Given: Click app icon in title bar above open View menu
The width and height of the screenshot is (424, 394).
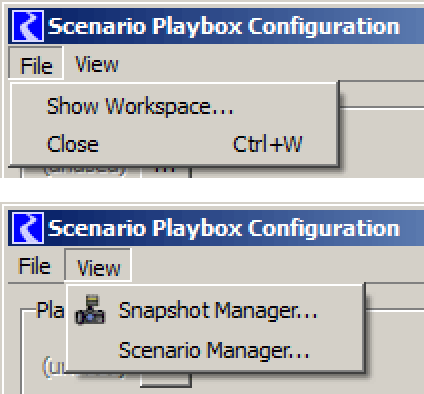Looking at the screenshot, I should [x=28, y=228].
